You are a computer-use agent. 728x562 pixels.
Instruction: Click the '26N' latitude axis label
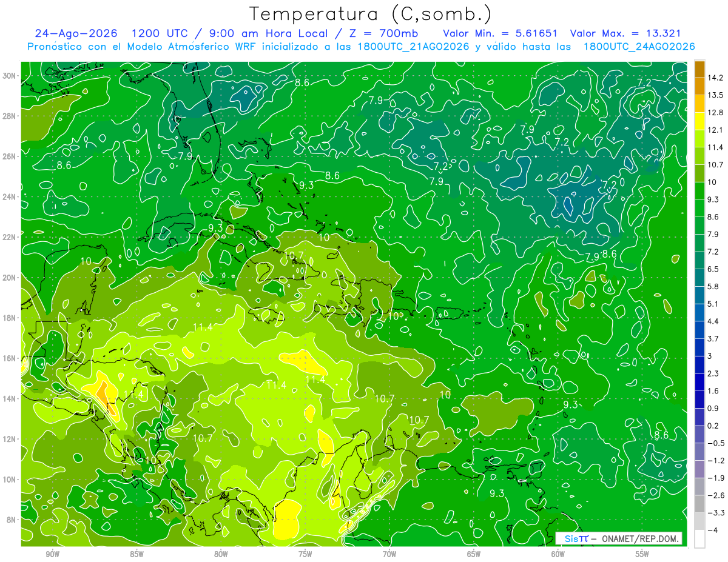(9, 156)
